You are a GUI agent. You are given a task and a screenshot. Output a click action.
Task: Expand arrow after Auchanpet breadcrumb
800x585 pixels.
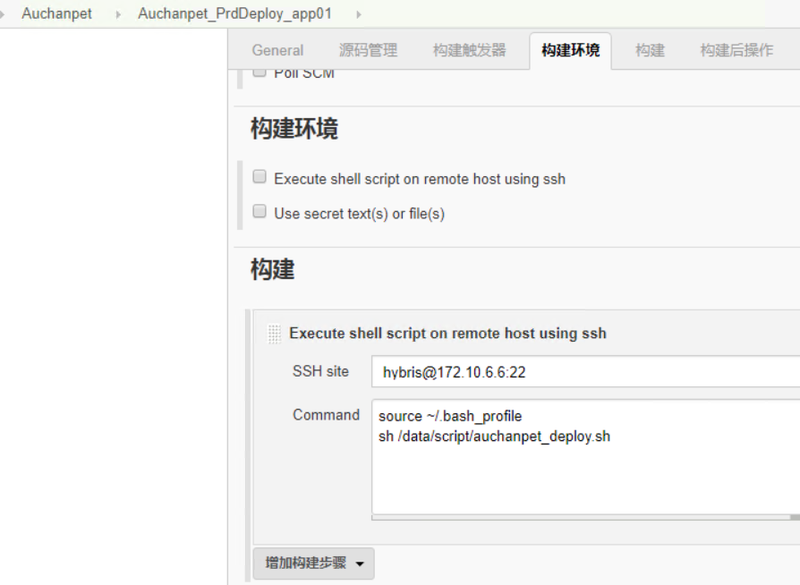tap(118, 15)
